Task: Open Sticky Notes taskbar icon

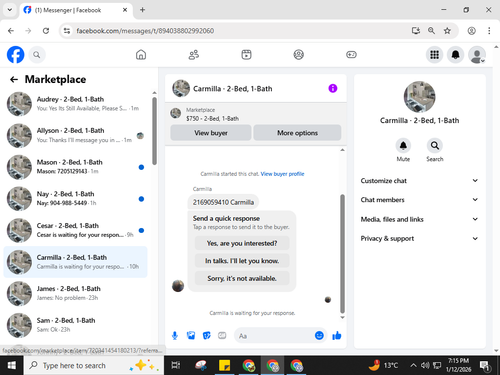Action: (224, 365)
